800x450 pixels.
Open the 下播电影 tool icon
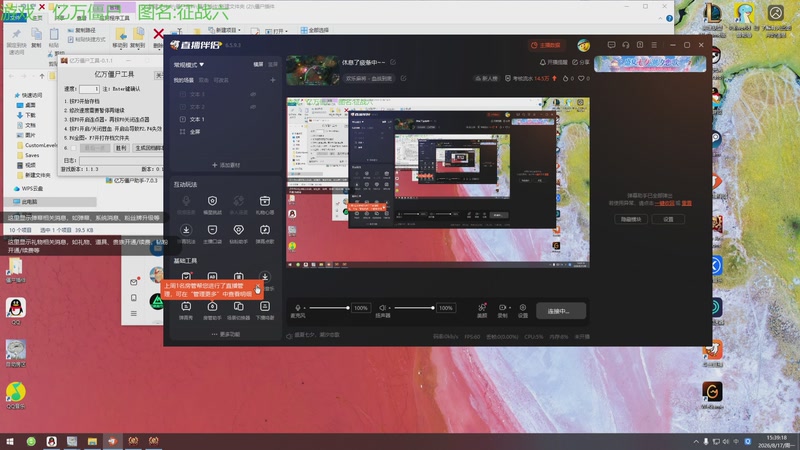pos(265,307)
